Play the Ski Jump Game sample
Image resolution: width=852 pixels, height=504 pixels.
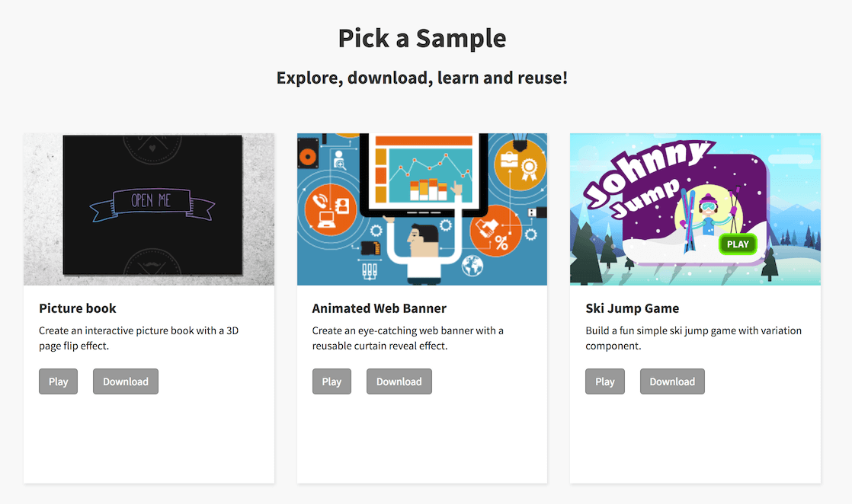[605, 381]
